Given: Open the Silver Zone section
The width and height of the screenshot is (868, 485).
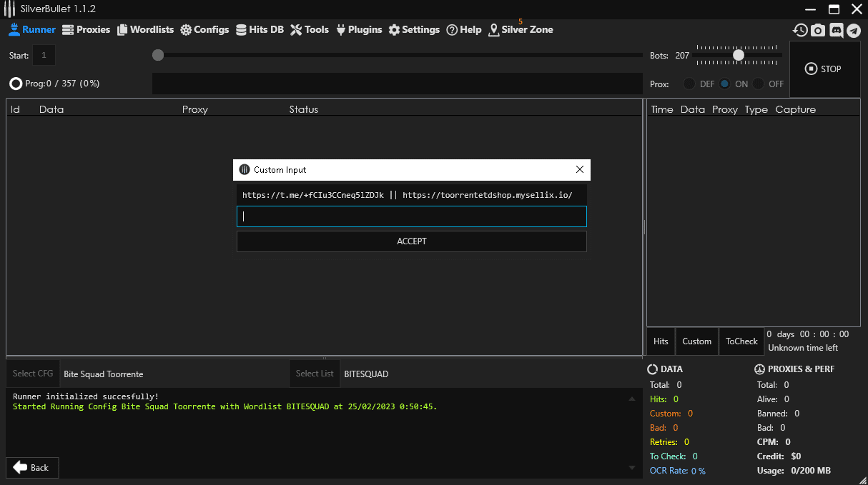Looking at the screenshot, I should (x=521, y=30).
